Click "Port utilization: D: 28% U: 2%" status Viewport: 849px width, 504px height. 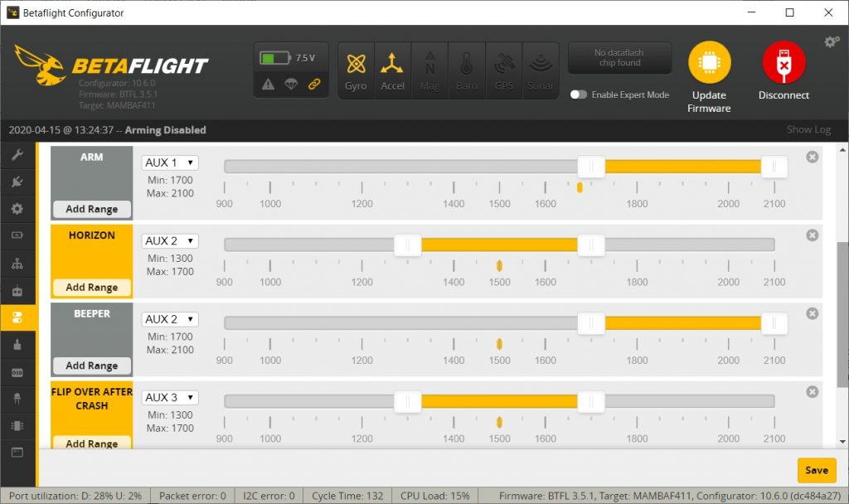[75, 496]
